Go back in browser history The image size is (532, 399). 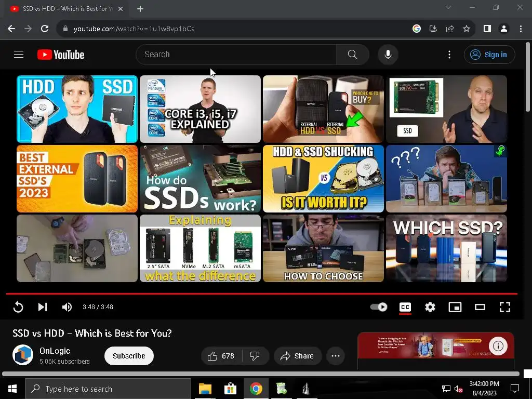[11, 29]
